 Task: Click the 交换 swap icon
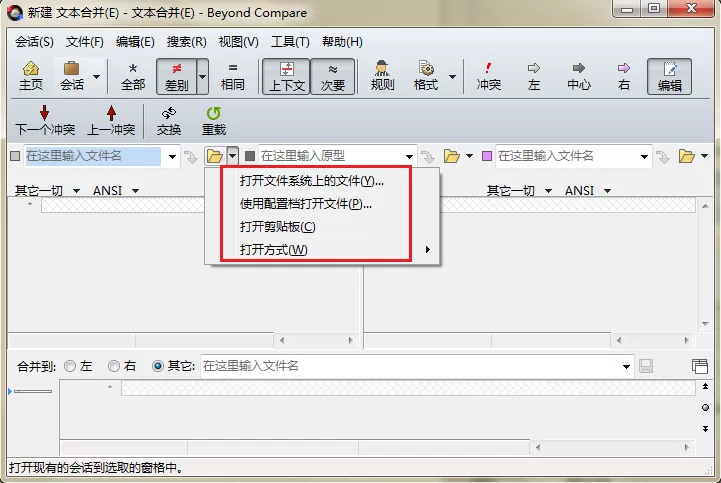point(169,121)
